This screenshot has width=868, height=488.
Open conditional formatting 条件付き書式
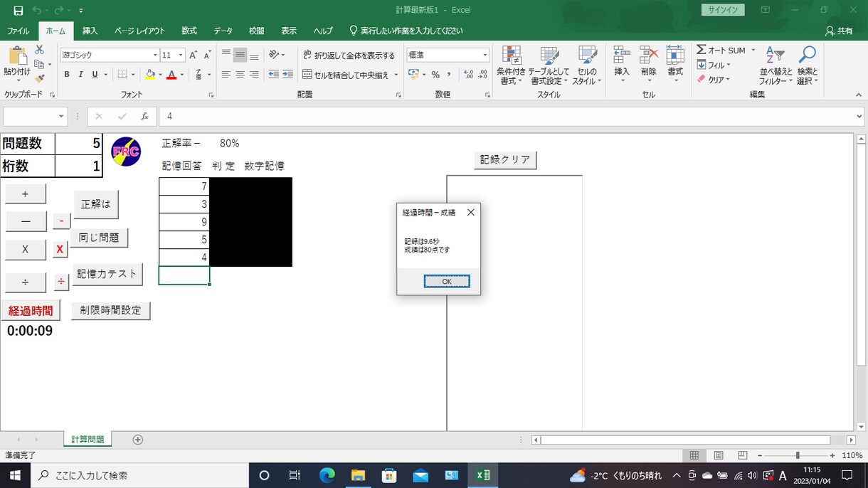point(511,65)
